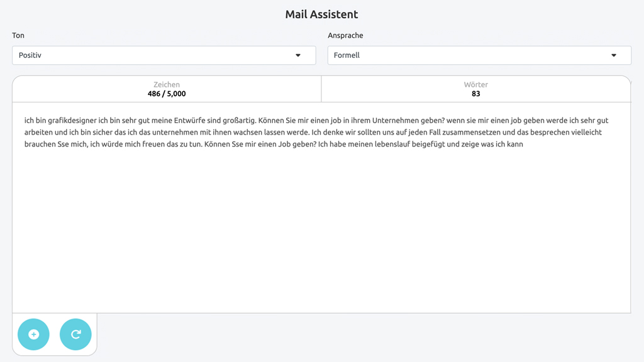The height and width of the screenshot is (362, 644).
Task: Click the circular refresh arrow icon
Action: click(75, 334)
